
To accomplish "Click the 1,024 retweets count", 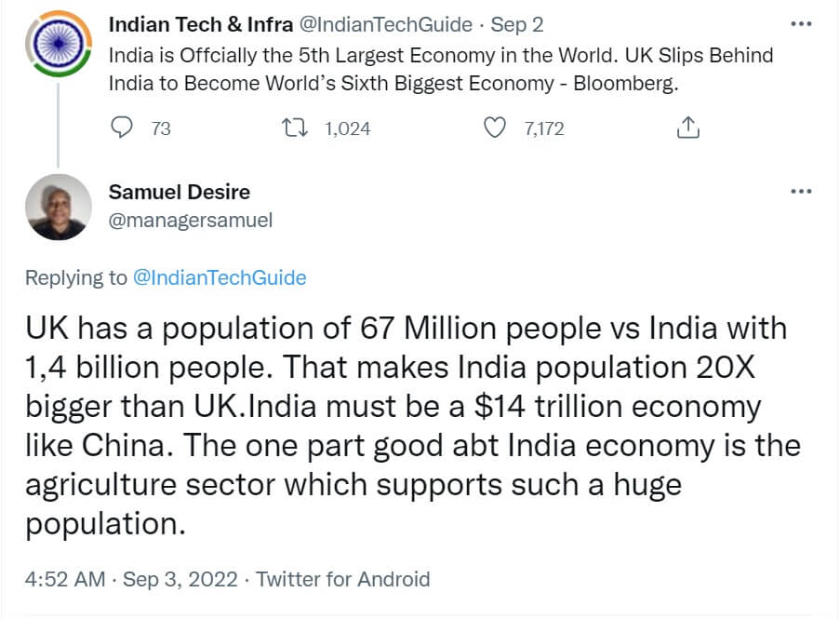I will pyautogui.click(x=347, y=128).
